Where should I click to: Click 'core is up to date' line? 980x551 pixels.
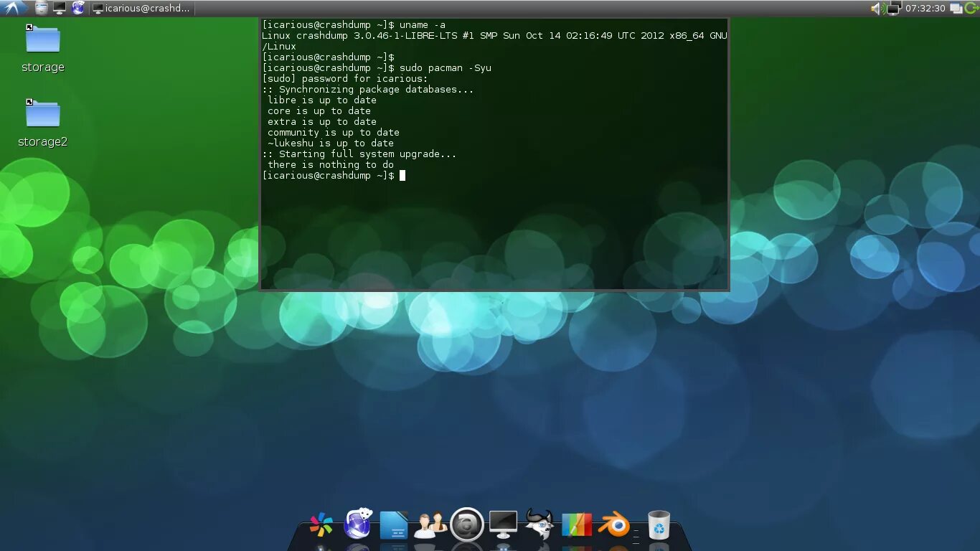(x=319, y=110)
